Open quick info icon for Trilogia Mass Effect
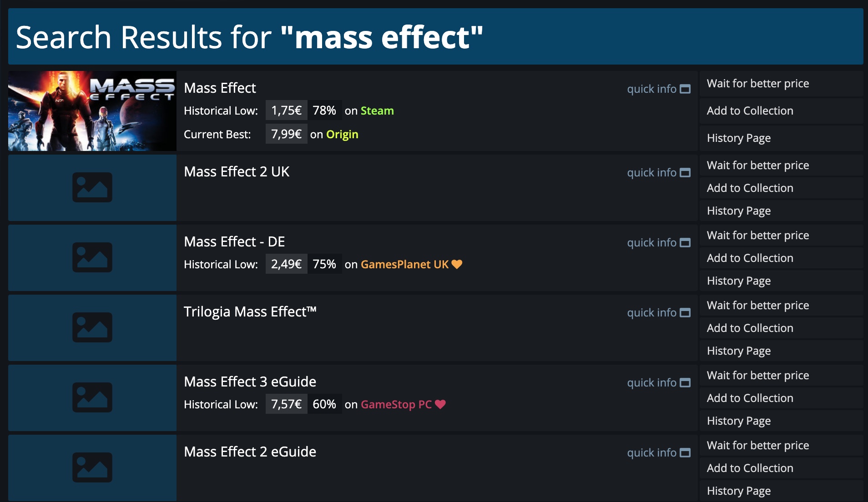Screen dimensions: 868x502 685,313
